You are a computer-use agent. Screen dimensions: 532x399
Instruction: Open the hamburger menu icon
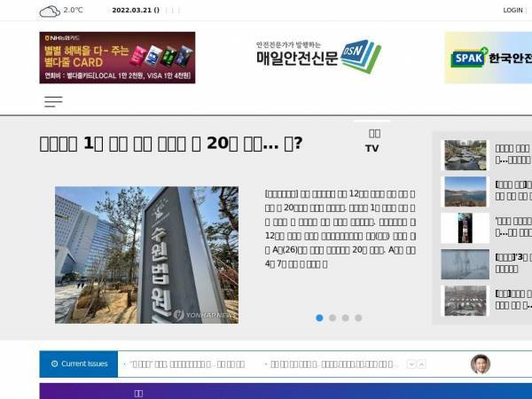coord(53,101)
